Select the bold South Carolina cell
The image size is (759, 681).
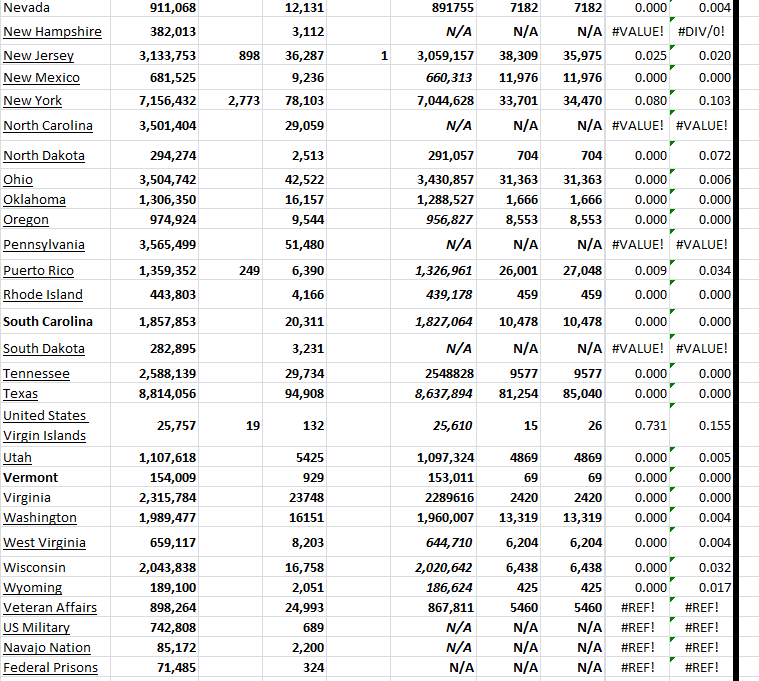click(48, 322)
